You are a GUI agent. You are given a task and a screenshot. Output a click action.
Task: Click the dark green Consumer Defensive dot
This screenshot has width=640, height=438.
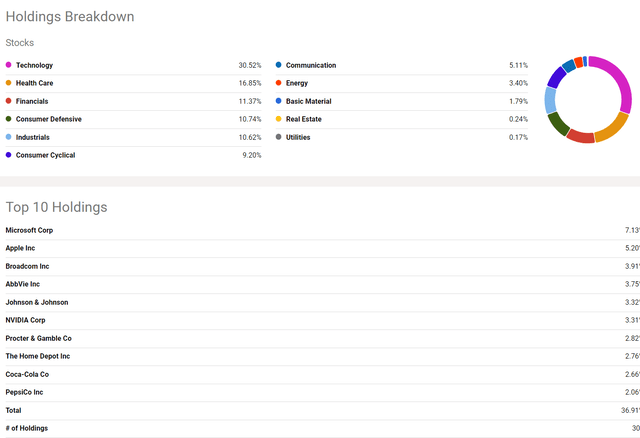coord(8,119)
